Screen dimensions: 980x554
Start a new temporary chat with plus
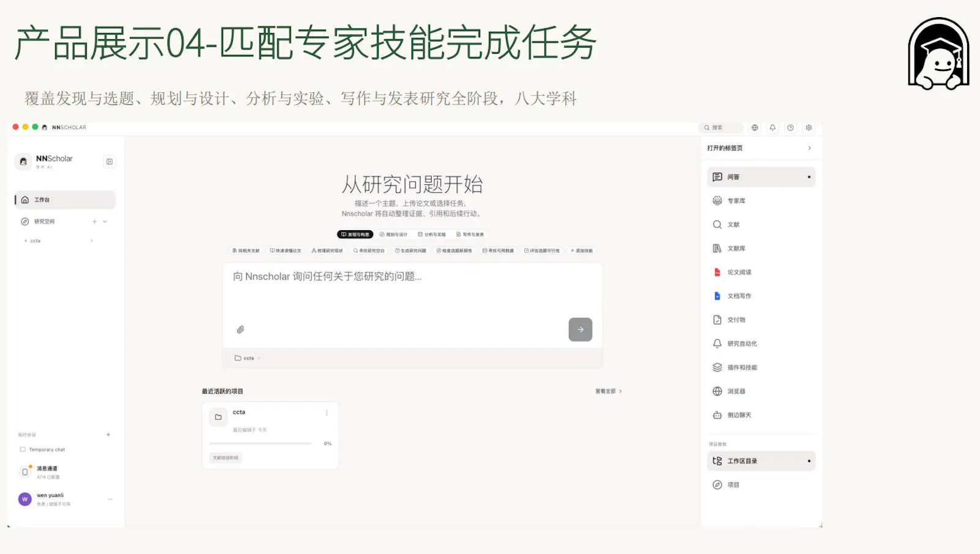coord(108,435)
